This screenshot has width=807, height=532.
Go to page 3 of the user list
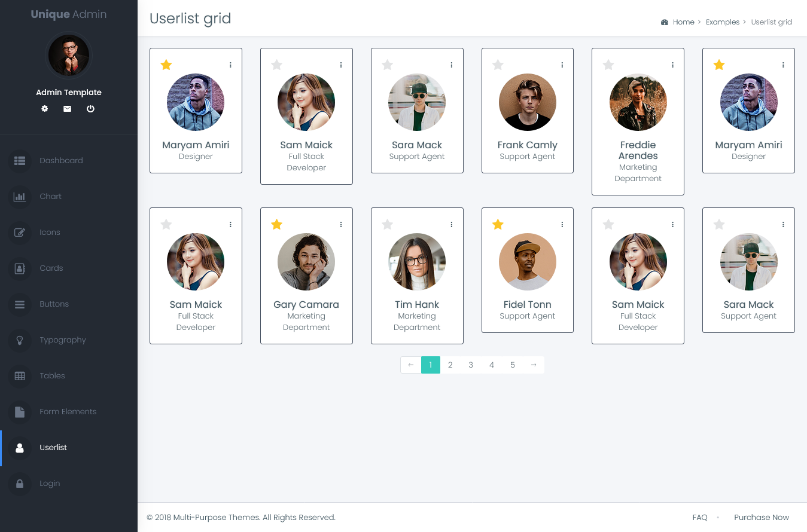tap(471, 365)
